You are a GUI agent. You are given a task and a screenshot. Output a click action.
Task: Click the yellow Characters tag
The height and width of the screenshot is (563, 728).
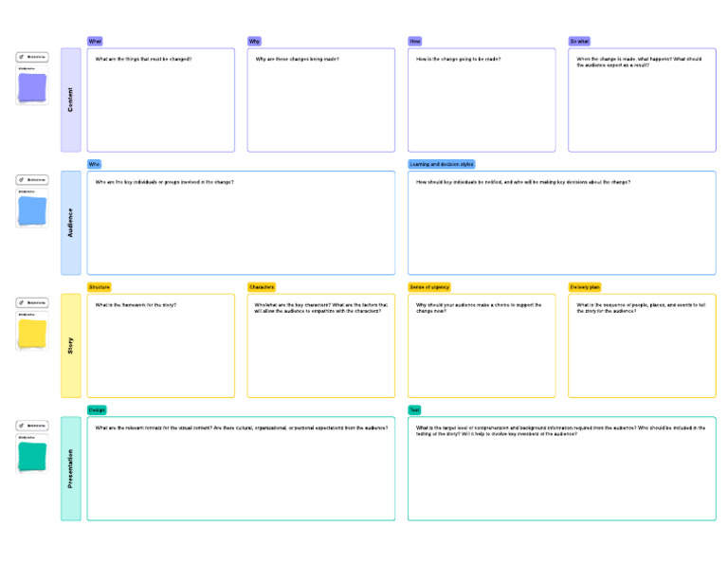click(x=262, y=287)
